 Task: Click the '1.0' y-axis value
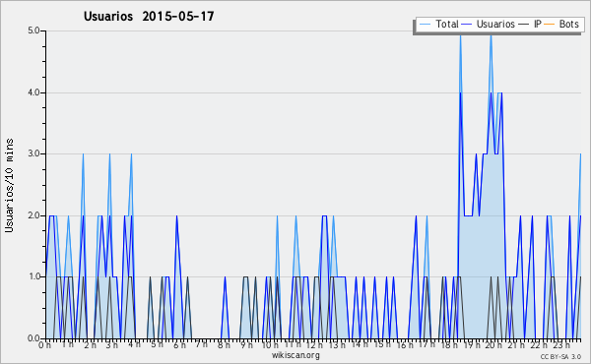33,276
